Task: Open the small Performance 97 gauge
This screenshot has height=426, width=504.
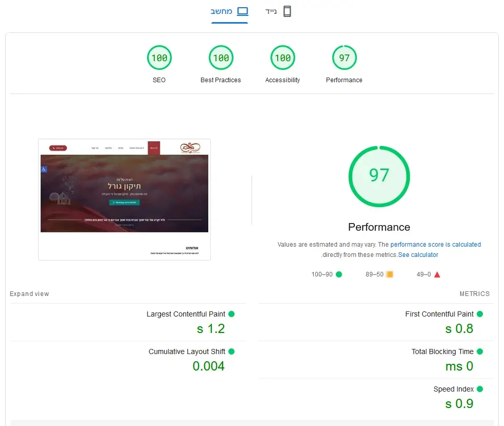Action: pos(344,58)
